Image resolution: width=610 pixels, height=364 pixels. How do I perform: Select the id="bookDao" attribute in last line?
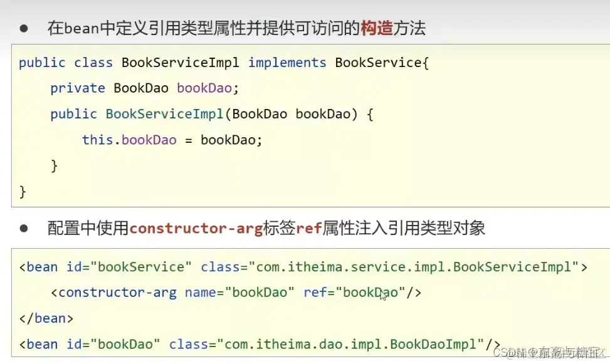tap(113, 344)
